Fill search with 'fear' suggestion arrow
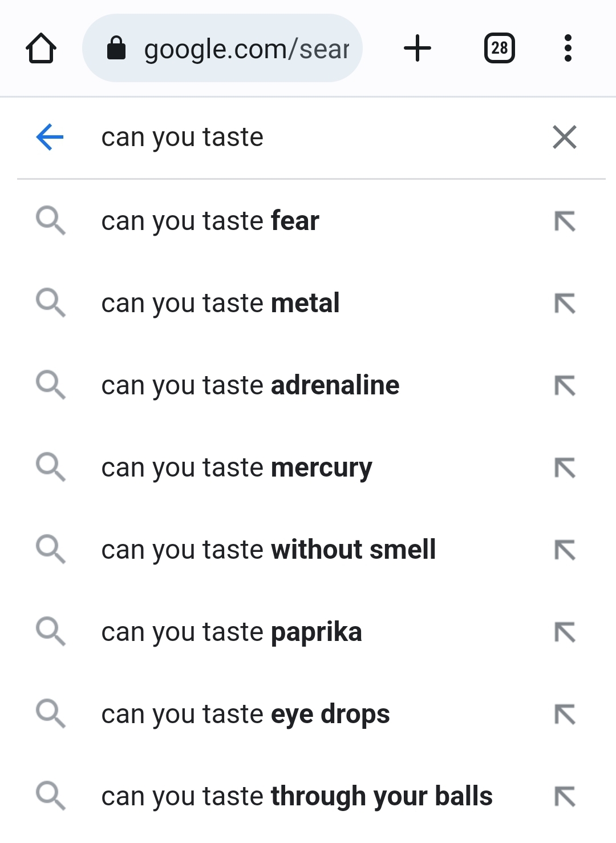616x843 pixels. click(x=565, y=221)
